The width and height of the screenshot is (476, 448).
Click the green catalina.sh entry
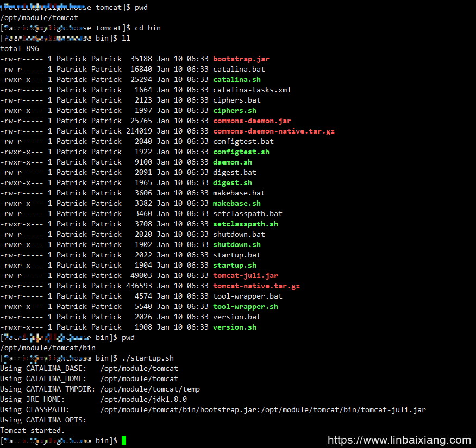pos(237,79)
